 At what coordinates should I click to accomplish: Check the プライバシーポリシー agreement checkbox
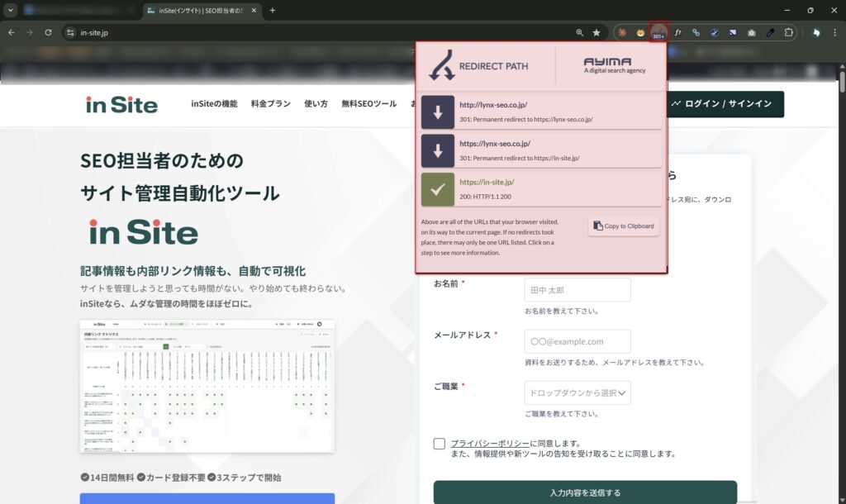coord(439,444)
